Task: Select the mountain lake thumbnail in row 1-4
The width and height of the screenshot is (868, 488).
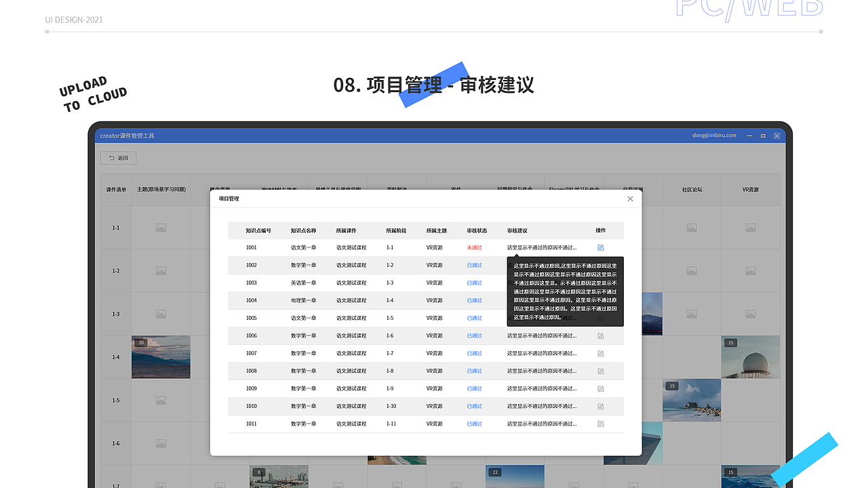Action: (x=161, y=357)
